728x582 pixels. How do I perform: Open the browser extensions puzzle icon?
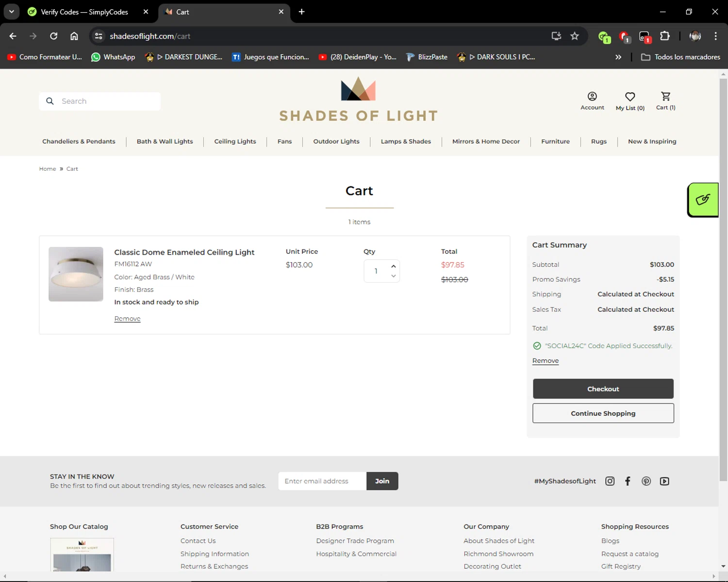point(665,36)
